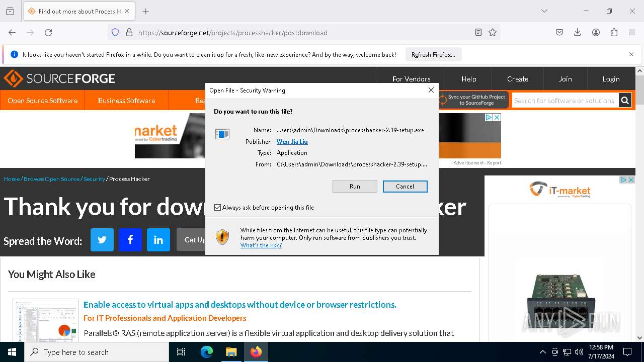644x362 pixels.
Task: Click What's the risk? link
Action: [261, 245]
